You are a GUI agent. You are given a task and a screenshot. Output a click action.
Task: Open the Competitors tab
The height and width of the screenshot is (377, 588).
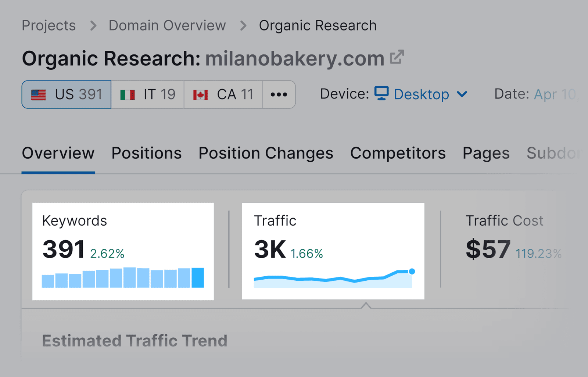coord(398,153)
